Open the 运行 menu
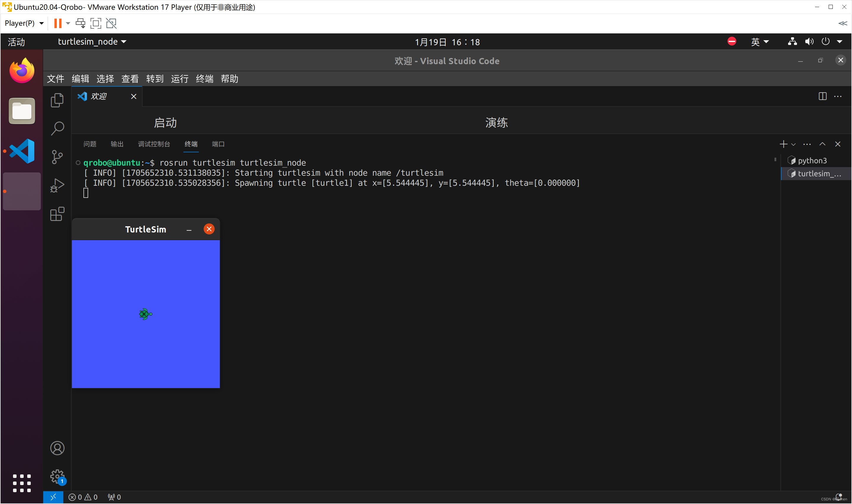The height and width of the screenshot is (504, 852). pos(180,79)
